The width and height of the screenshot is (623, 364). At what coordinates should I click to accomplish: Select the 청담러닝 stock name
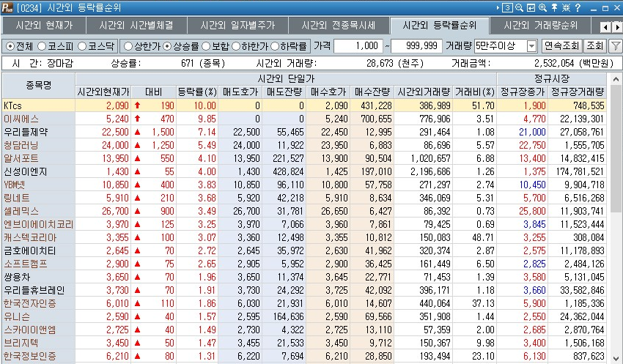click(x=21, y=145)
